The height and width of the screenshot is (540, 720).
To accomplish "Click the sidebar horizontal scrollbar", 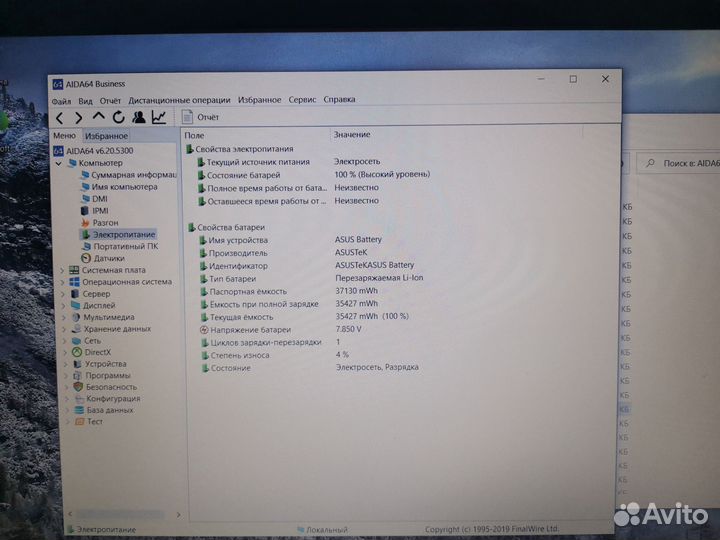I will (124, 515).
